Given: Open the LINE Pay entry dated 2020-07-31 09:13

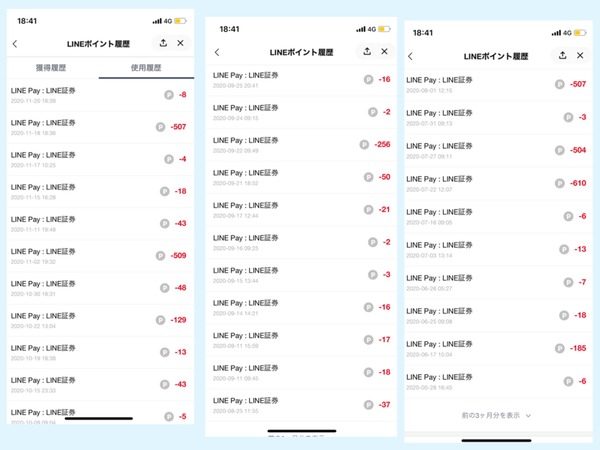Looking at the screenshot, I should pos(498,117).
